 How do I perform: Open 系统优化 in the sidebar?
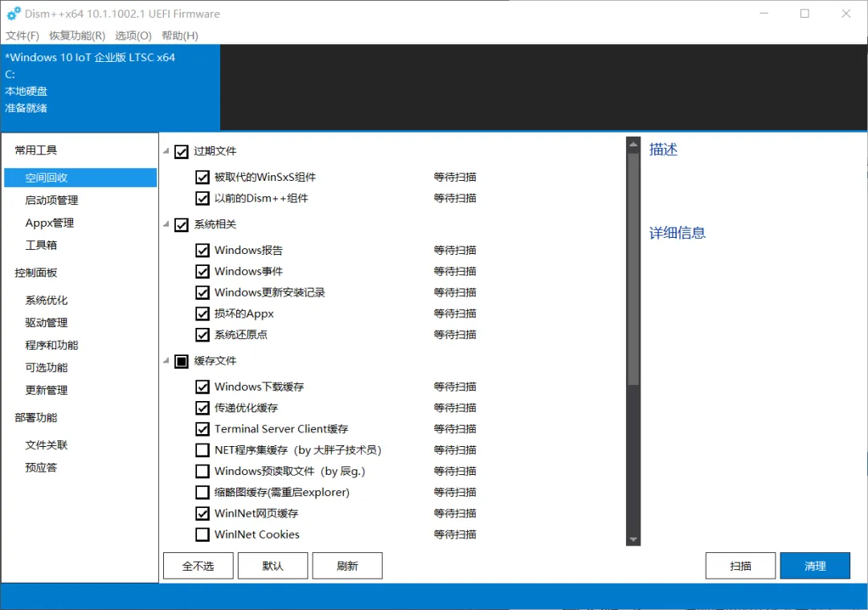(x=46, y=301)
